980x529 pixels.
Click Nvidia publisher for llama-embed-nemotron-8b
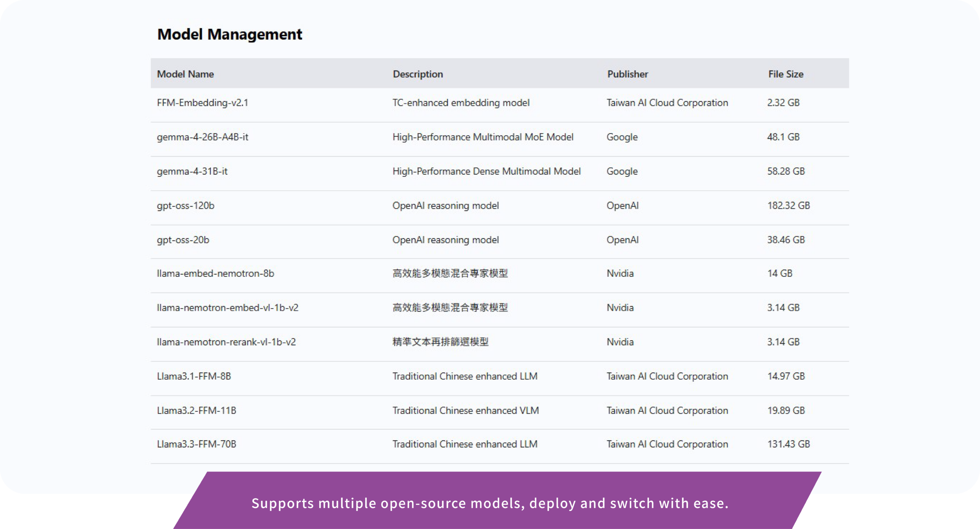(x=620, y=273)
